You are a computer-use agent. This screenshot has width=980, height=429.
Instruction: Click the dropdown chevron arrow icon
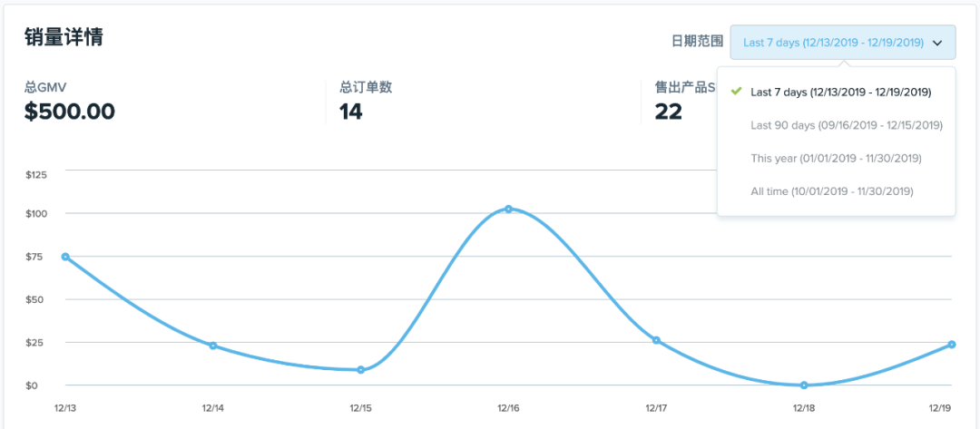(x=937, y=42)
